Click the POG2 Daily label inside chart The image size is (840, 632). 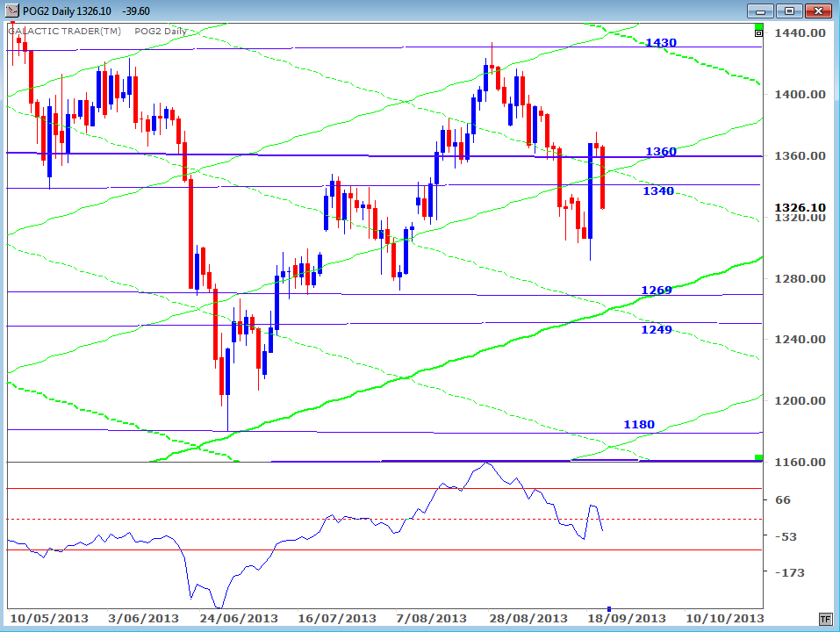click(x=161, y=31)
